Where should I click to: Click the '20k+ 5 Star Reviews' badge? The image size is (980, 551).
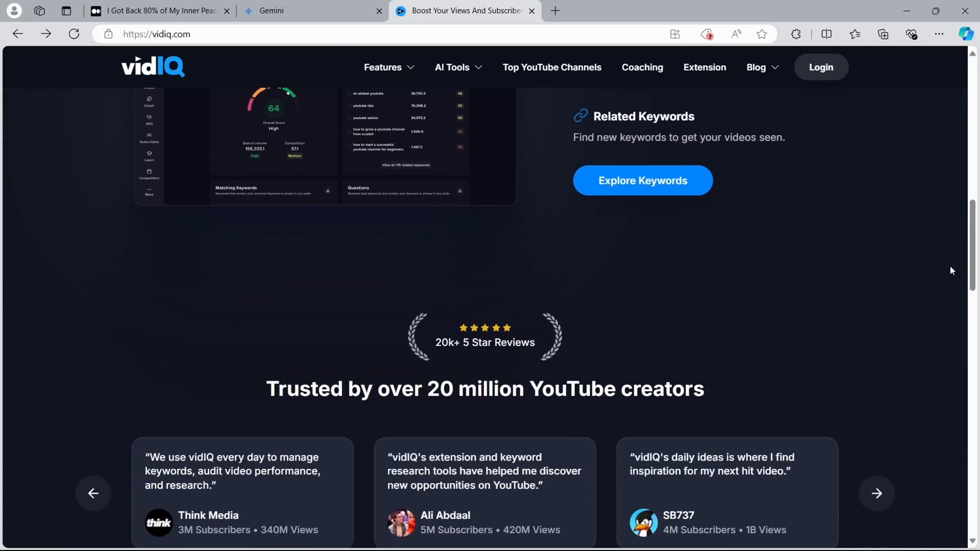(485, 337)
